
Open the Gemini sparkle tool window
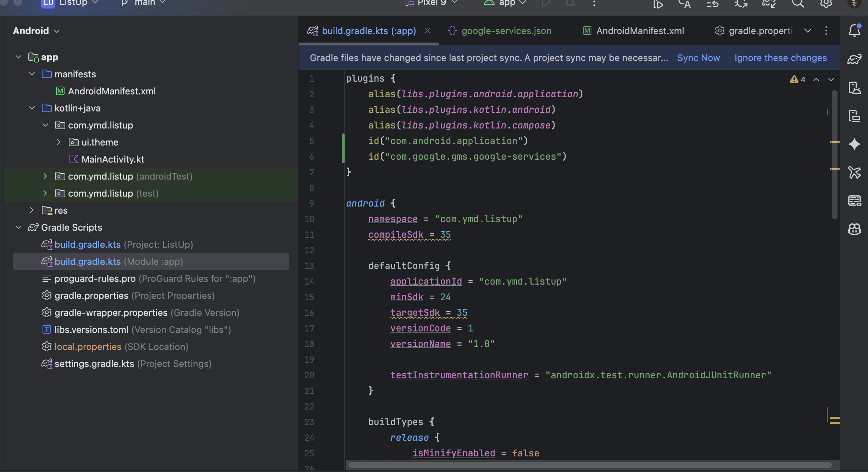click(x=855, y=144)
